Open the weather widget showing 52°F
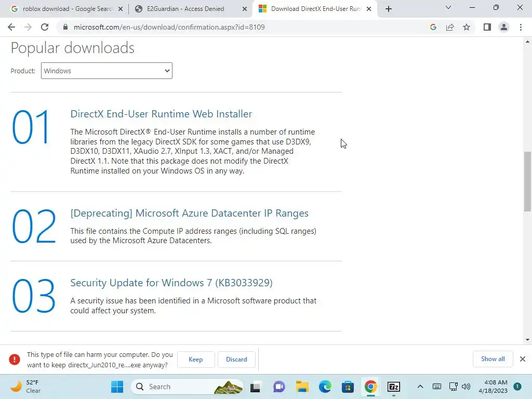Image resolution: width=532 pixels, height=399 pixels. pos(25,387)
